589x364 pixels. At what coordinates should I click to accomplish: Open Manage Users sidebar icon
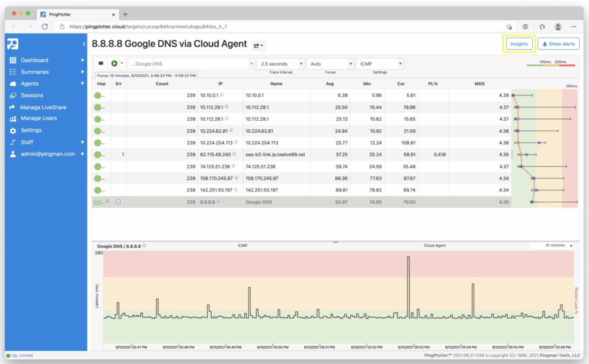coord(13,118)
